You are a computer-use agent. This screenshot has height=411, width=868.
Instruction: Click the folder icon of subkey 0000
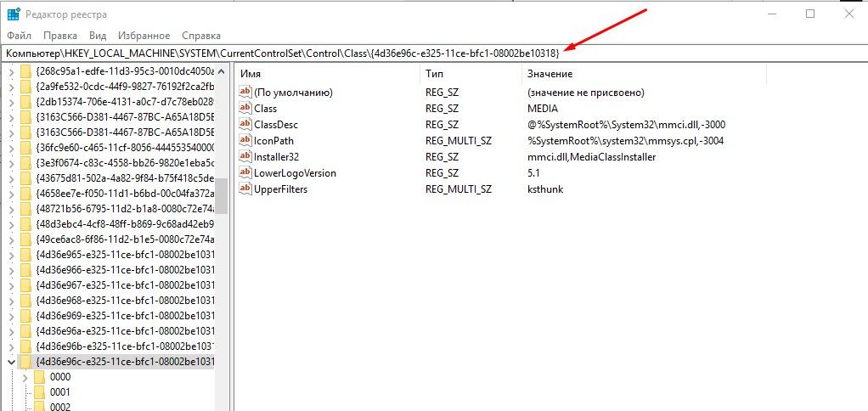click(x=38, y=376)
